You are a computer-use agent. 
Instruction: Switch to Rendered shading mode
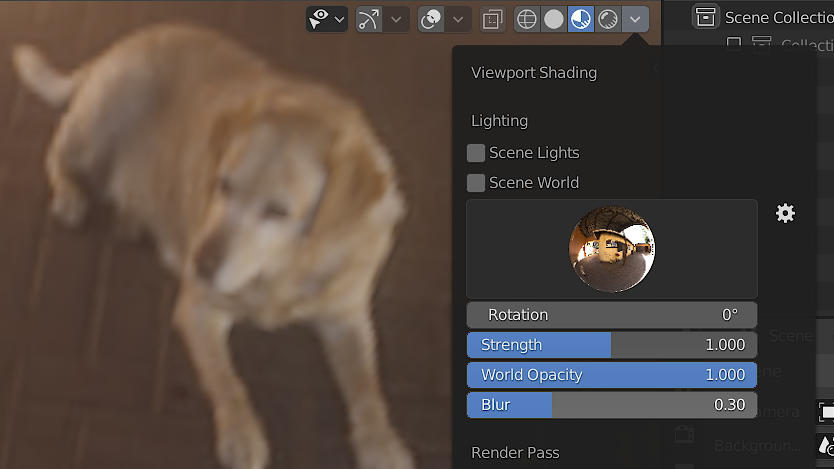pyautogui.click(x=608, y=20)
